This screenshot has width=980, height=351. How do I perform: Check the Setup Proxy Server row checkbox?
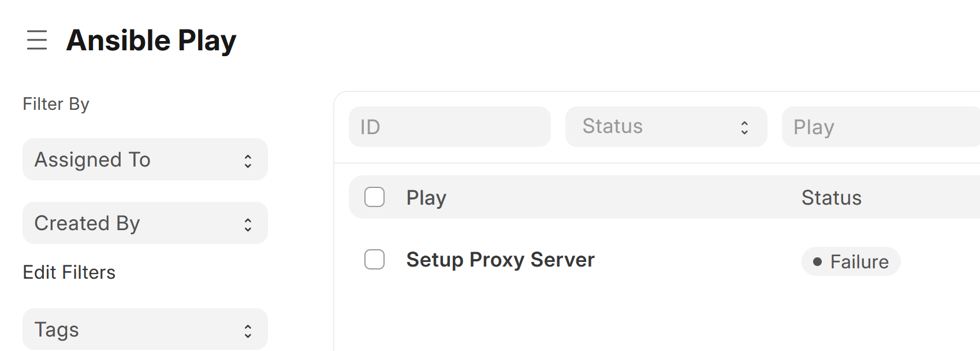click(374, 259)
